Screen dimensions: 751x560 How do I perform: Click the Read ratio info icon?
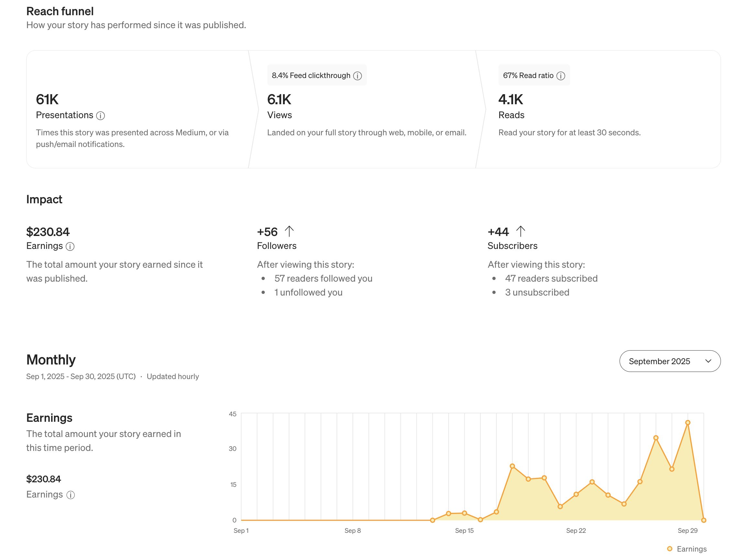(x=561, y=76)
